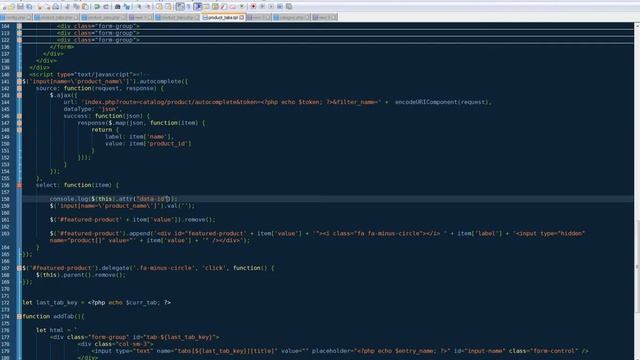Screen dimensions: 640x360
Task: Click the Run Macro Multiple Times icon
Action: pyautogui.click(x=280, y=7)
